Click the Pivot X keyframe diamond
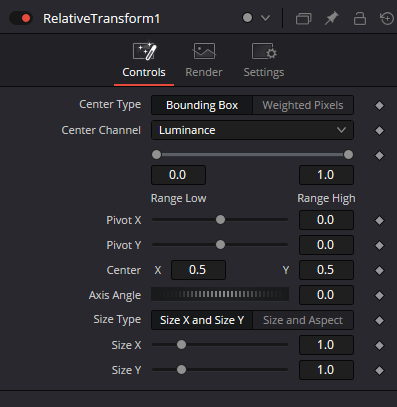The height and width of the screenshot is (407, 397). 379,221
